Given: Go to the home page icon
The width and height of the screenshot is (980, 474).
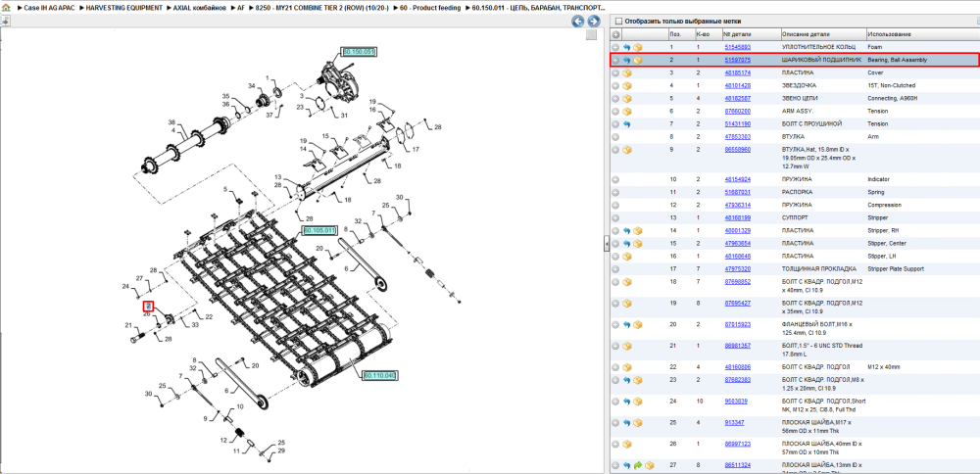Looking at the screenshot, I should (6, 8).
